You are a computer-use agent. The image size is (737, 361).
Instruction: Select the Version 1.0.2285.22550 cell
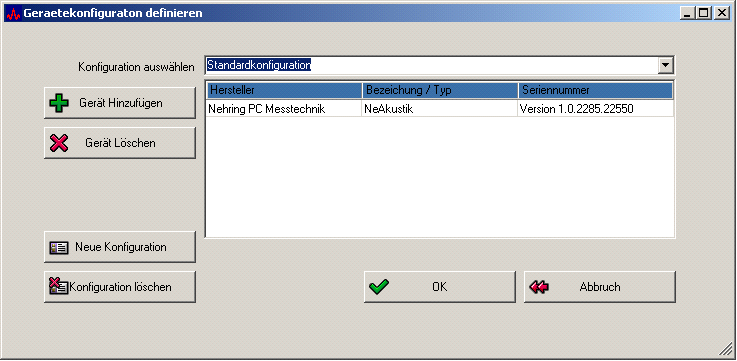point(596,109)
